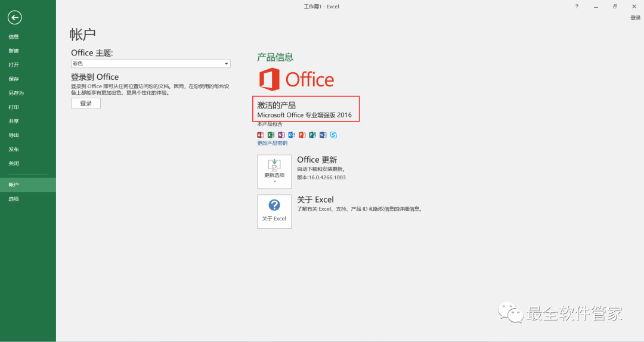Open 选项 from the sidebar
Viewport: 644px width, 342px height.
point(28,199)
